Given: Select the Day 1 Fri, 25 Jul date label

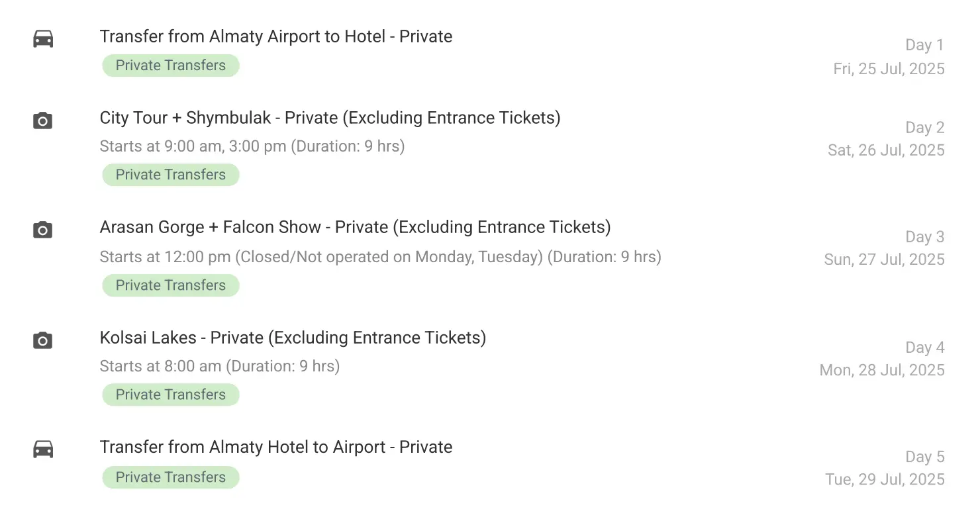Looking at the screenshot, I should pyautogui.click(x=889, y=57).
